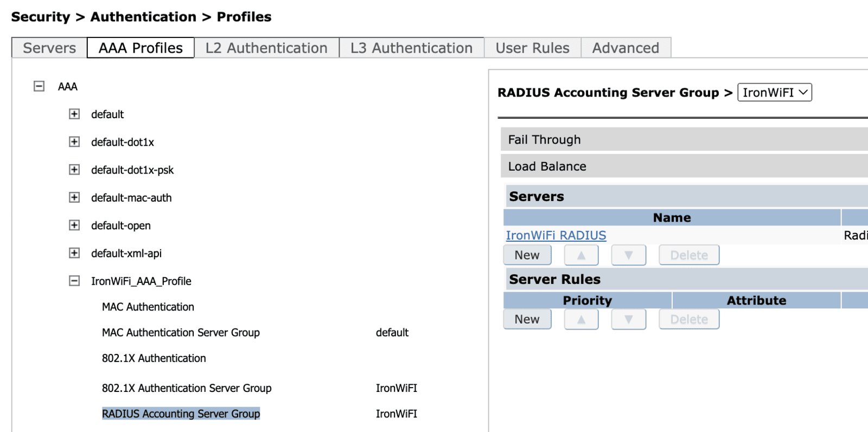The width and height of the screenshot is (868, 432).
Task: Open the IronWiFi RADIUS server link
Action: click(x=556, y=235)
